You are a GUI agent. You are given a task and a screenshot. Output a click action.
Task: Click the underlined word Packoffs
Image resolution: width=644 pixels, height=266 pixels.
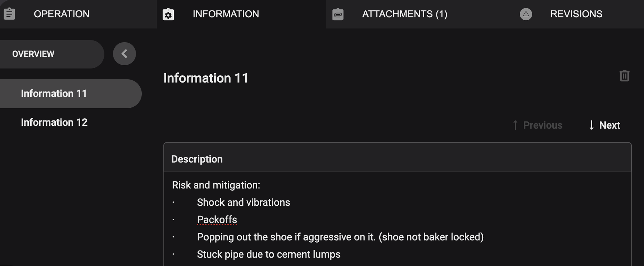(x=217, y=219)
